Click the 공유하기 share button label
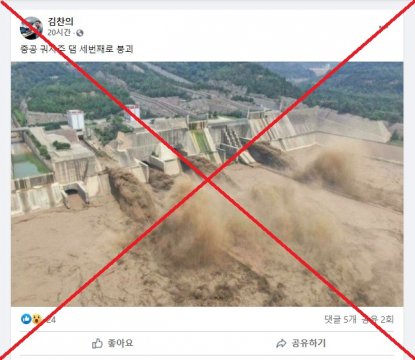415x360 pixels. pos(309,343)
